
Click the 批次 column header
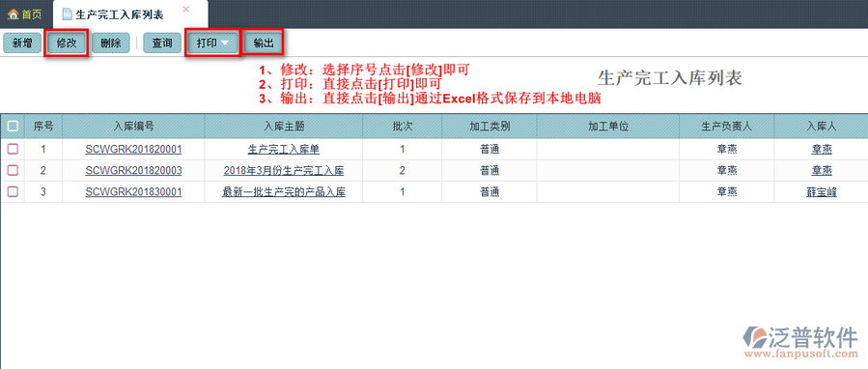point(403,127)
